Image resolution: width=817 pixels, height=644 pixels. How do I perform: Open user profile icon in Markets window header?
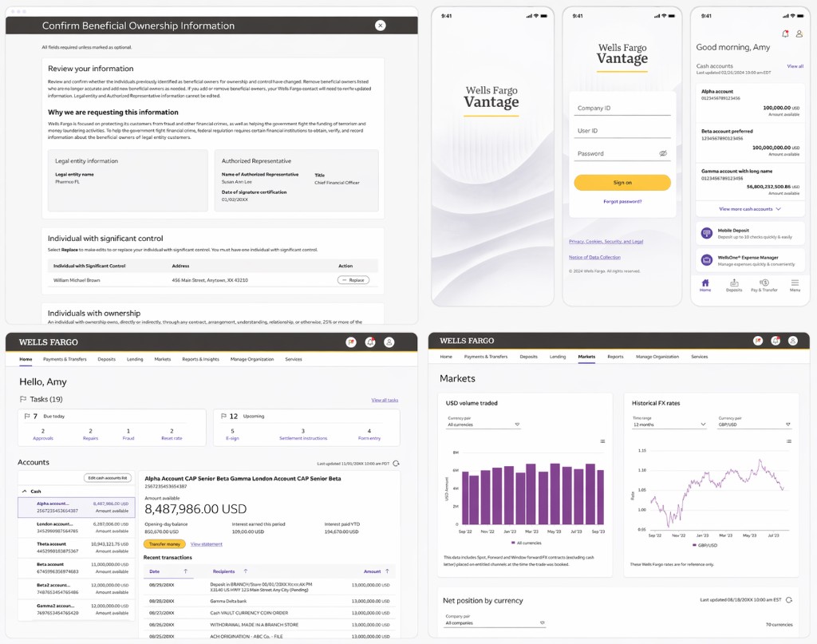point(792,341)
